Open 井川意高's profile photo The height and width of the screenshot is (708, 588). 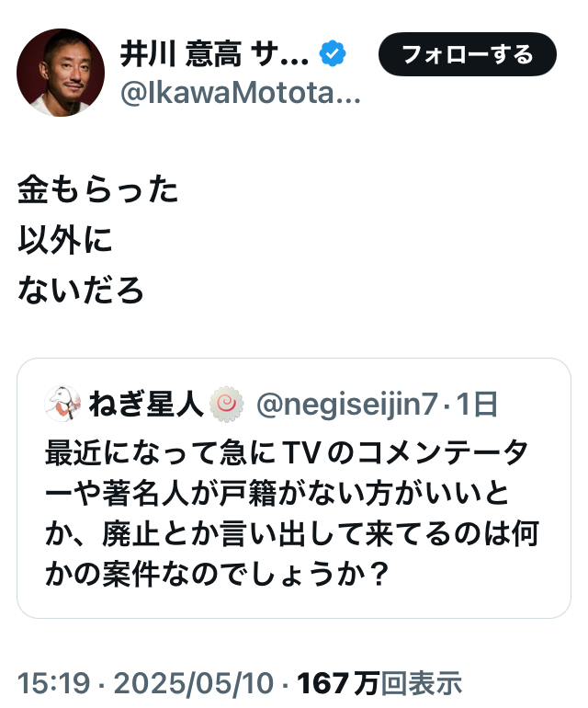click(61, 73)
